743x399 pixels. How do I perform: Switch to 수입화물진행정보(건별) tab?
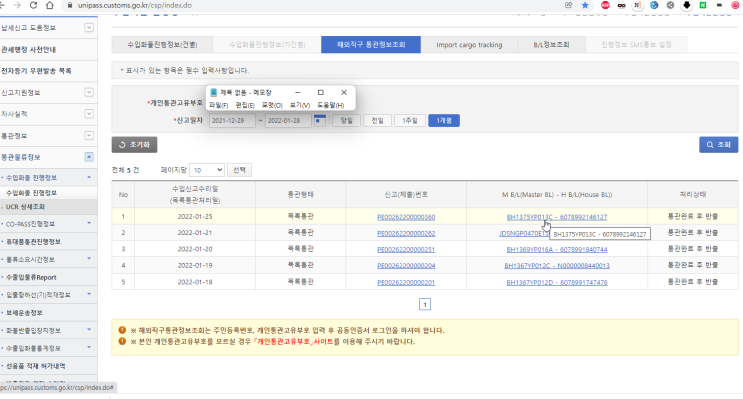coord(162,45)
